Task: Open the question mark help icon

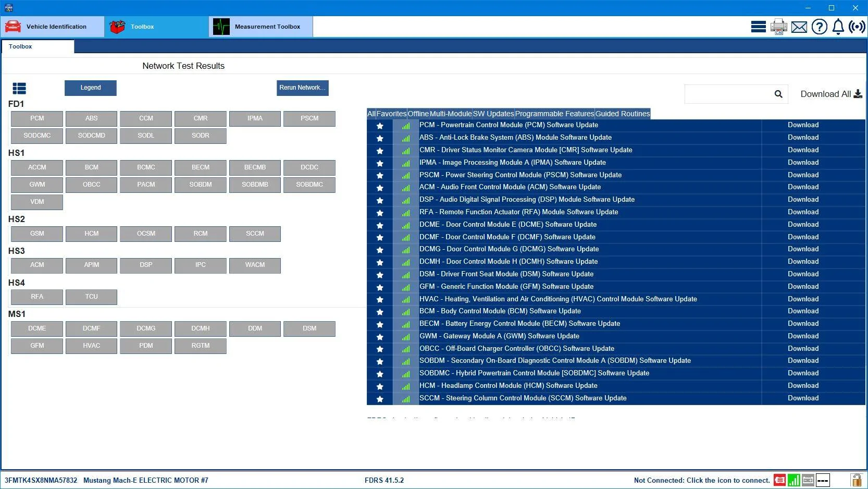Action: click(819, 27)
